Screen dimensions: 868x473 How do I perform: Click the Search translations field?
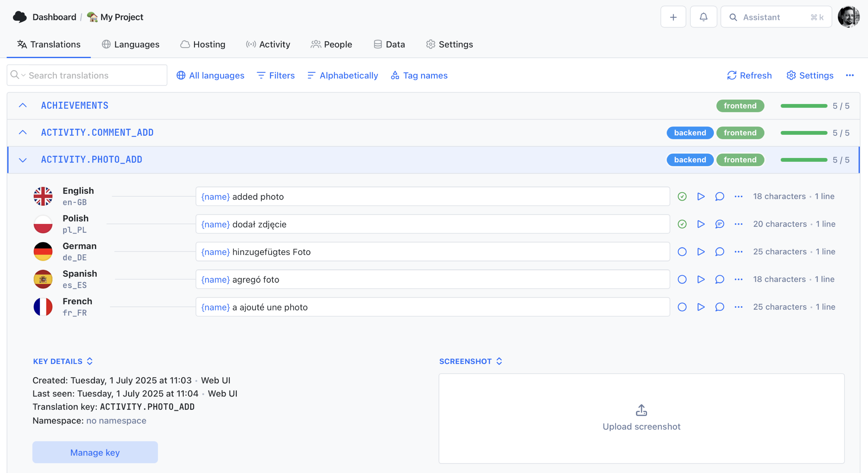click(87, 75)
